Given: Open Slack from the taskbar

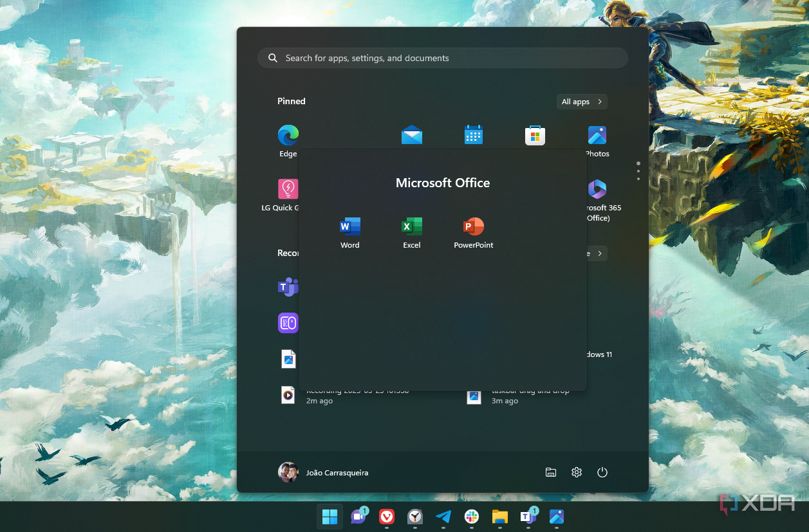Looking at the screenshot, I should click(x=472, y=517).
